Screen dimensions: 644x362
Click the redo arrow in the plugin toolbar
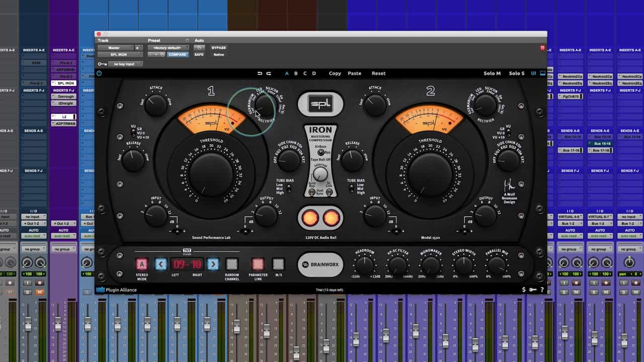pyautogui.click(x=269, y=72)
